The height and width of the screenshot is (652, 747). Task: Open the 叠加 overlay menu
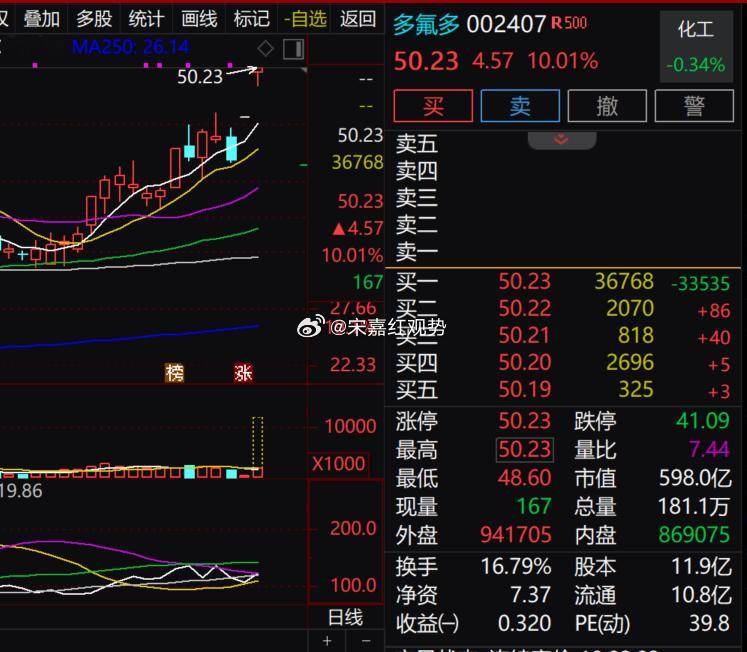[42, 20]
